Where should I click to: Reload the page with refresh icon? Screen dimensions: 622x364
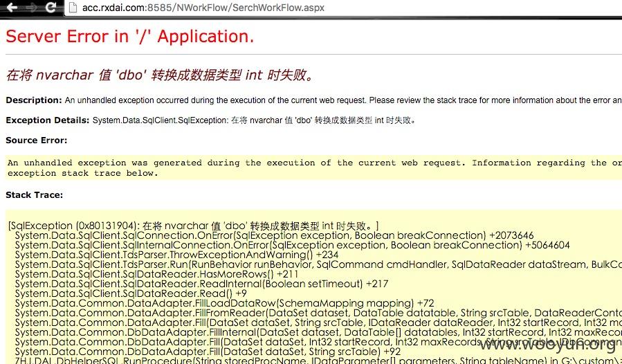51,8
